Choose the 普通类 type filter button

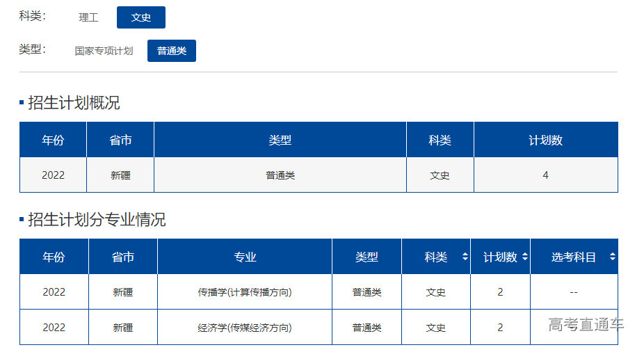[x=172, y=51]
